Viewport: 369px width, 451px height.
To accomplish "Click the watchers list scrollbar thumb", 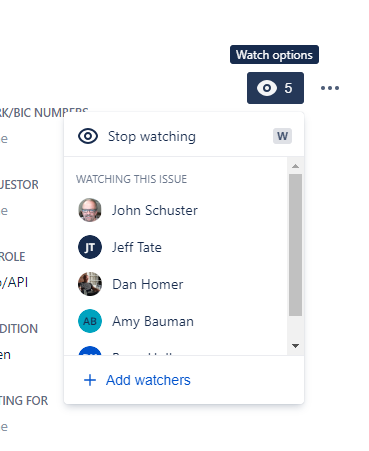I will [x=295, y=245].
